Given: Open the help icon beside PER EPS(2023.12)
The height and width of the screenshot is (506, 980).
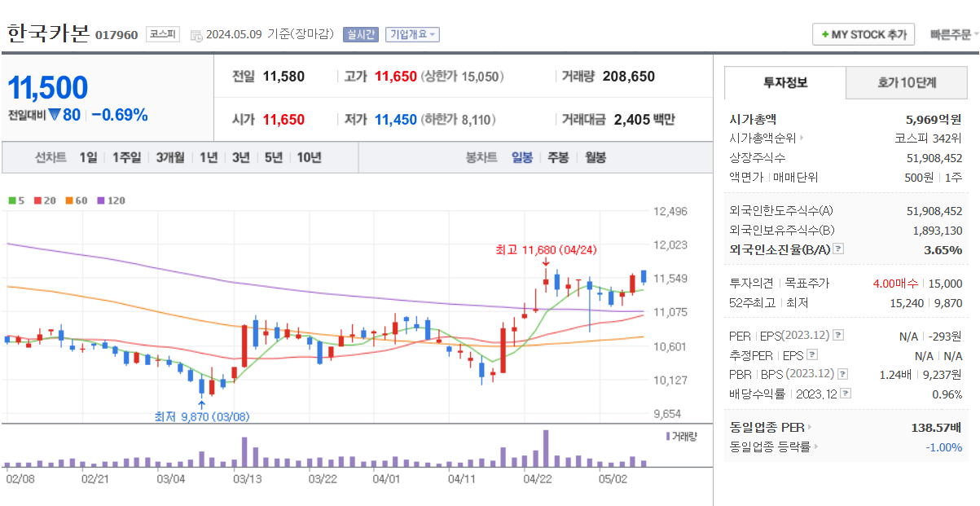Looking at the screenshot, I should coord(838,336).
